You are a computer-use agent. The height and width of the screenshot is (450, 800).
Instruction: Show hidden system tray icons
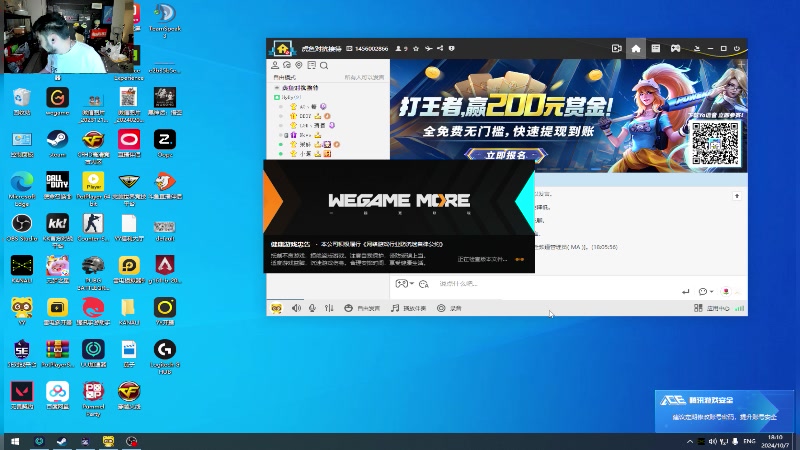pos(689,441)
